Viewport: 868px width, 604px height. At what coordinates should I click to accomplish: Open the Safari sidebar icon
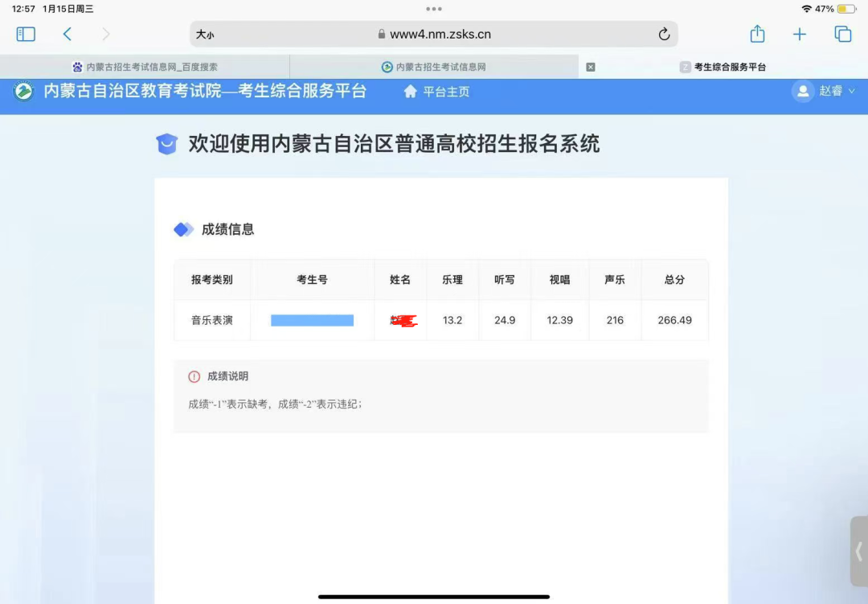pyautogui.click(x=25, y=34)
